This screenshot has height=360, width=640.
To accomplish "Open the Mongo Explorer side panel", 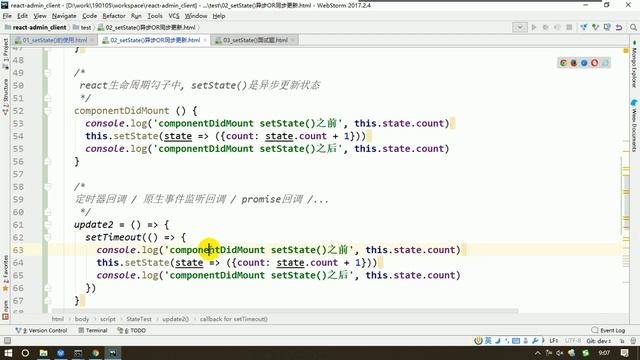I will pos(634,64).
